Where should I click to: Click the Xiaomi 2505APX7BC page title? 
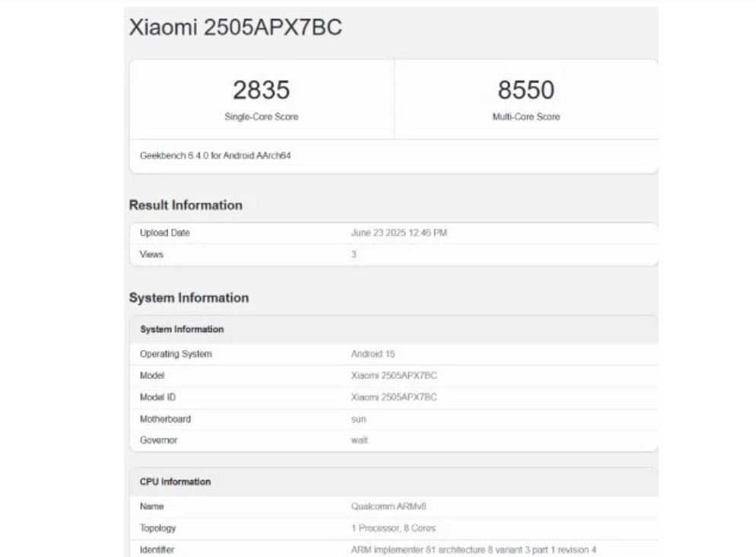[235, 27]
